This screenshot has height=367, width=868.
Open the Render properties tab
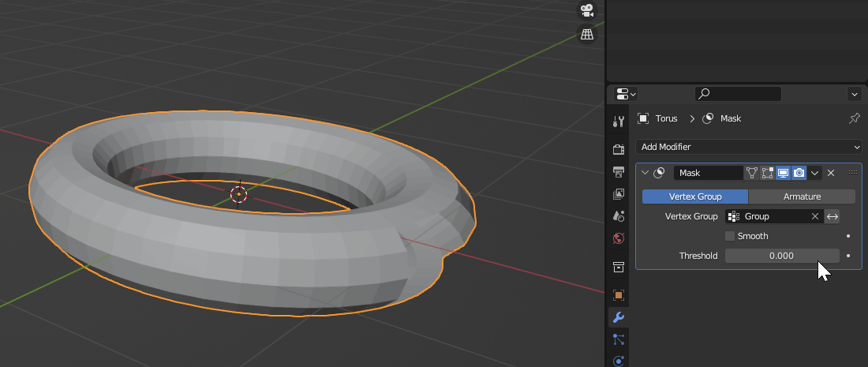(x=619, y=149)
